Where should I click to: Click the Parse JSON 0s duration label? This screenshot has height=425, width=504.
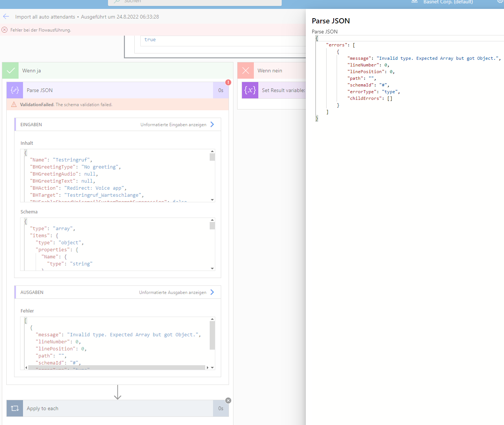[221, 90]
